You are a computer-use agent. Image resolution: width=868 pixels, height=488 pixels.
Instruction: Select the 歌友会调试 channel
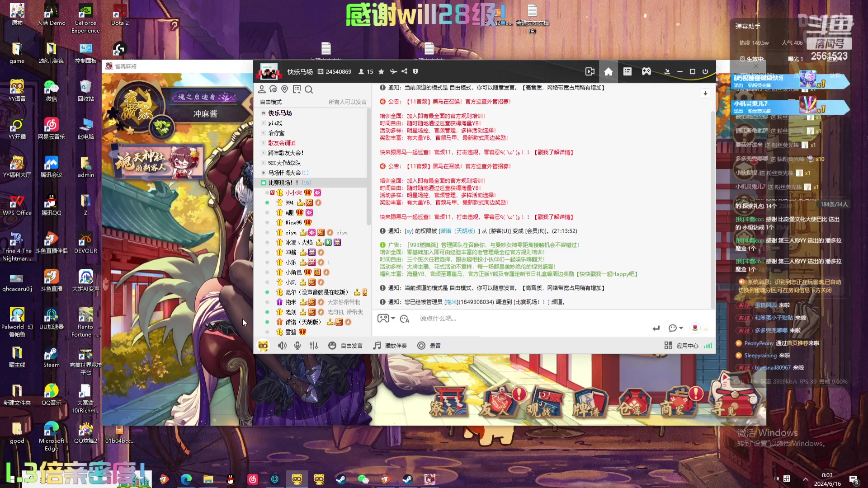(282, 143)
